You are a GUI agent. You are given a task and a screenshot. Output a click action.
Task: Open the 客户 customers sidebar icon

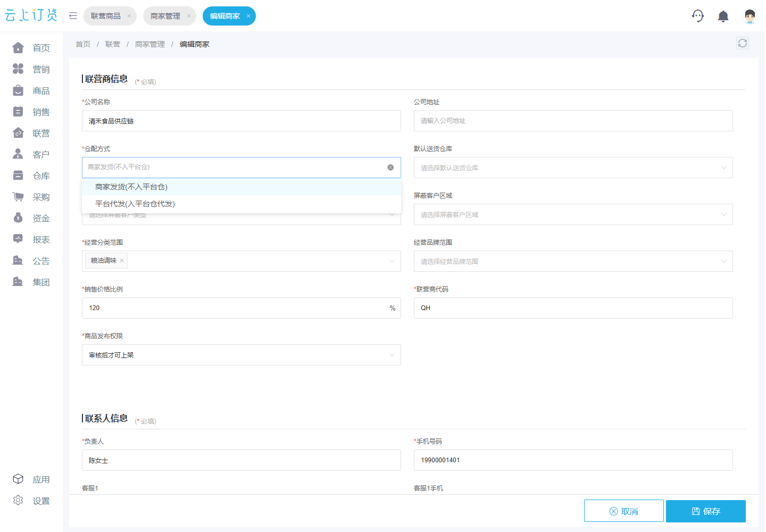click(18, 154)
